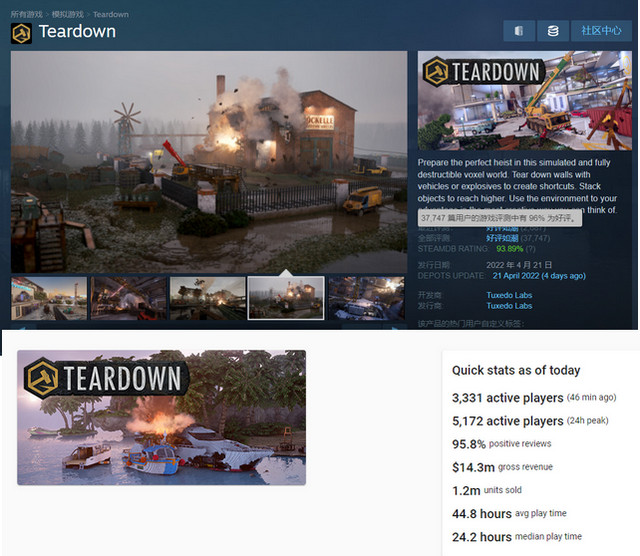Open the 社区中心 community hub button
The width and height of the screenshot is (640, 556).
[601, 31]
